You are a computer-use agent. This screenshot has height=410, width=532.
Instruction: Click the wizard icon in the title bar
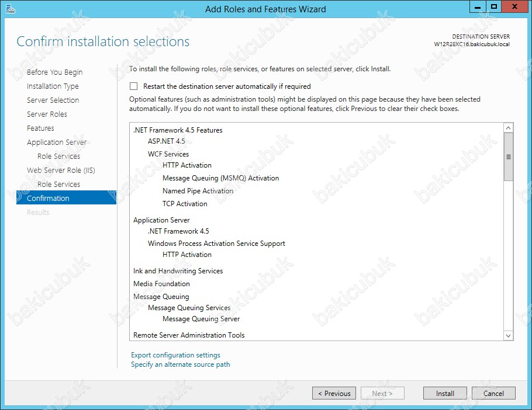(11, 9)
